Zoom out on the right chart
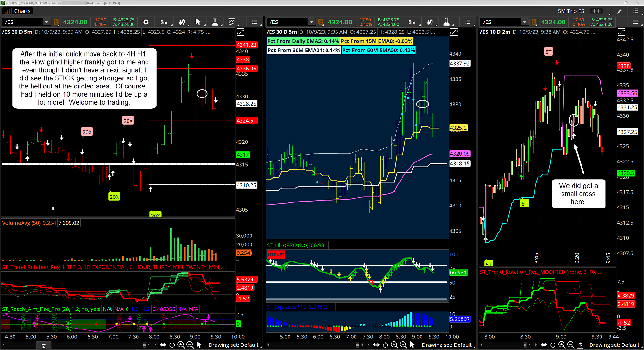 click(x=571, y=345)
